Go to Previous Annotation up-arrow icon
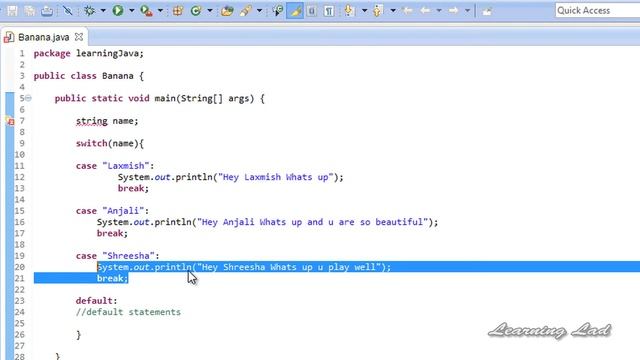Image resolution: width=640 pixels, height=360 pixels. coord(378,11)
